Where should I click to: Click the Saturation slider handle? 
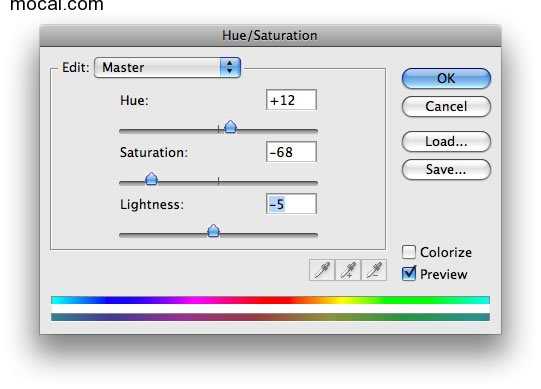pos(151,179)
